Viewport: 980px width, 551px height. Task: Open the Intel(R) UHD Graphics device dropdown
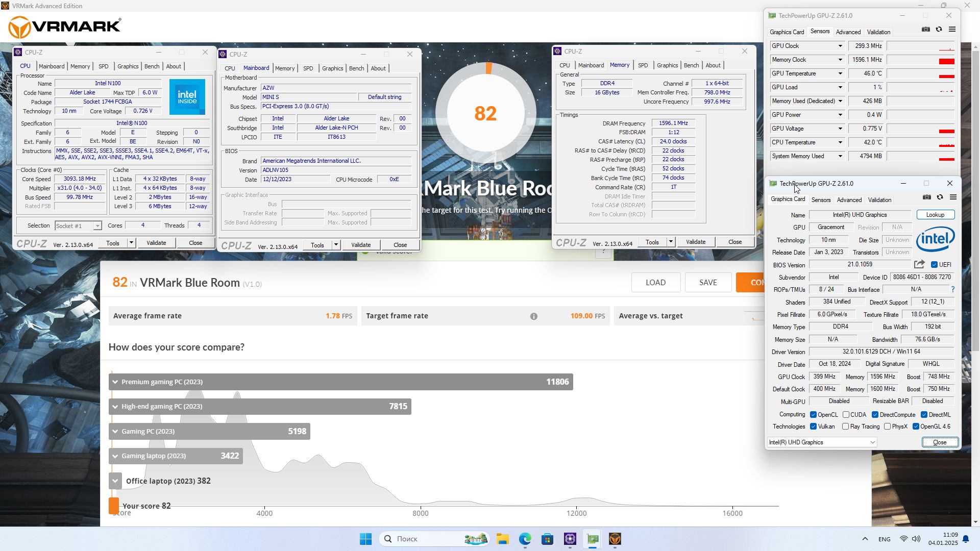(x=822, y=442)
